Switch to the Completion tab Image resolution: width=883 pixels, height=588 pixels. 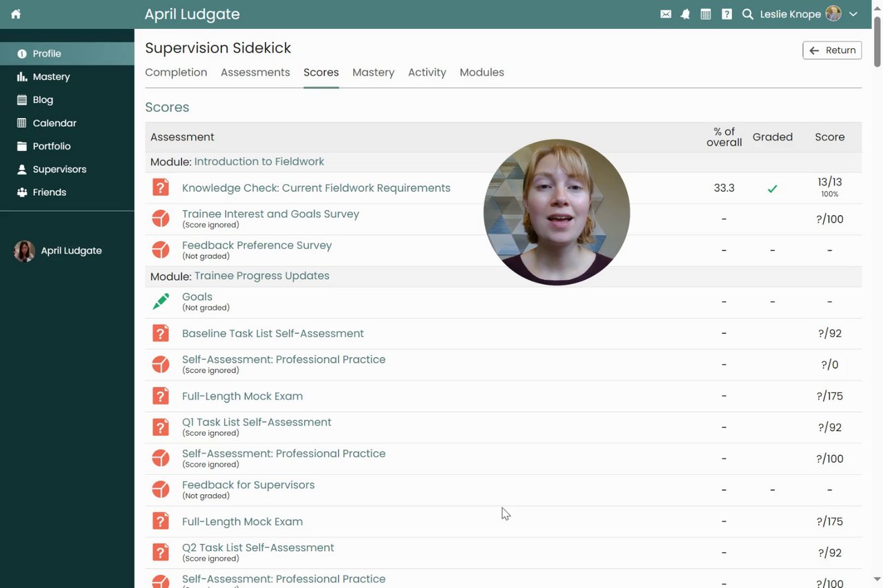[176, 72]
